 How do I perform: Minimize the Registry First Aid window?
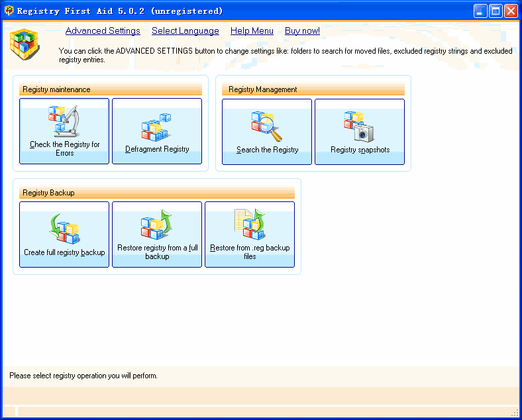pyautogui.click(x=480, y=11)
